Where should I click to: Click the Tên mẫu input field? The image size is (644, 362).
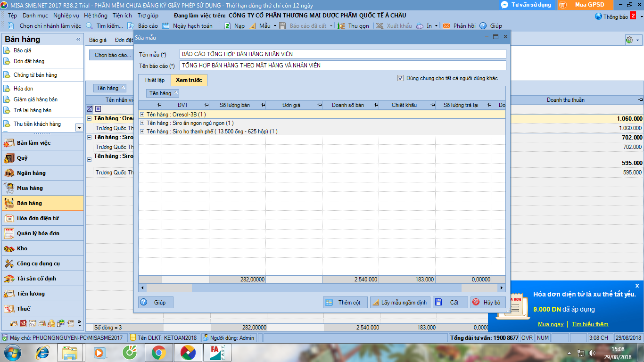tap(343, 54)
